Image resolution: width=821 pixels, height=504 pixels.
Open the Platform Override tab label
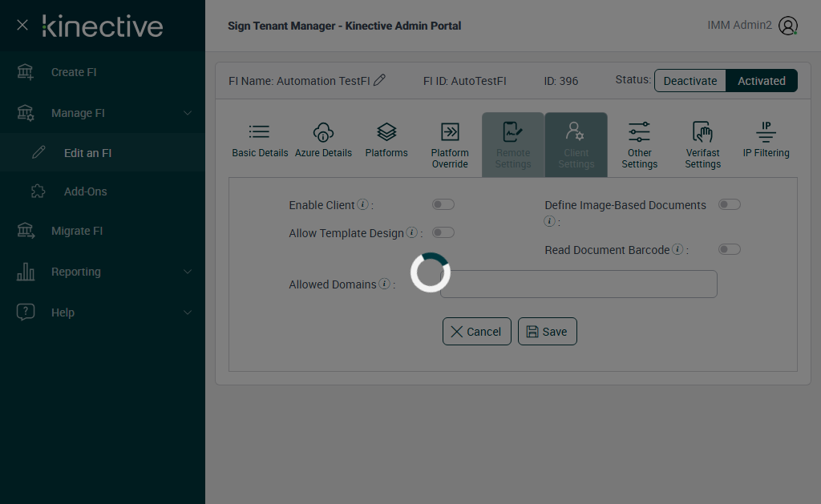click(450, 158)
